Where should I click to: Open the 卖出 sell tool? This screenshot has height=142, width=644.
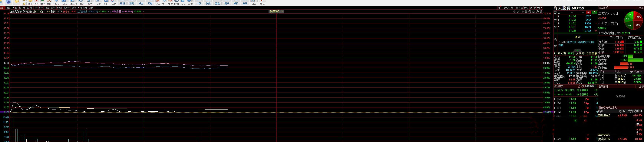(x=43, y=2)
